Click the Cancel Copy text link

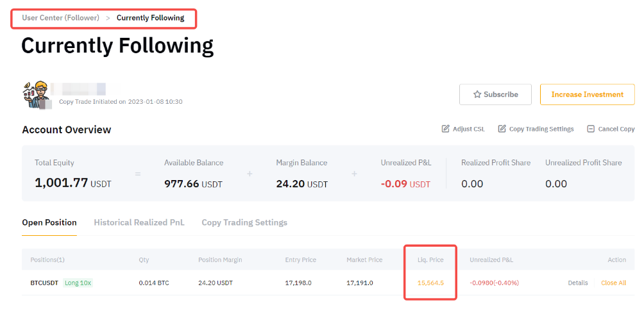(616, 129)
